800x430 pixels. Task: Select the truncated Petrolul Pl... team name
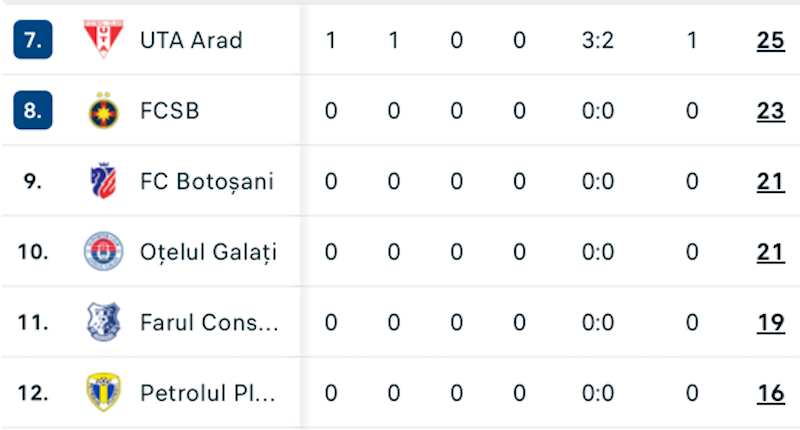208,393
